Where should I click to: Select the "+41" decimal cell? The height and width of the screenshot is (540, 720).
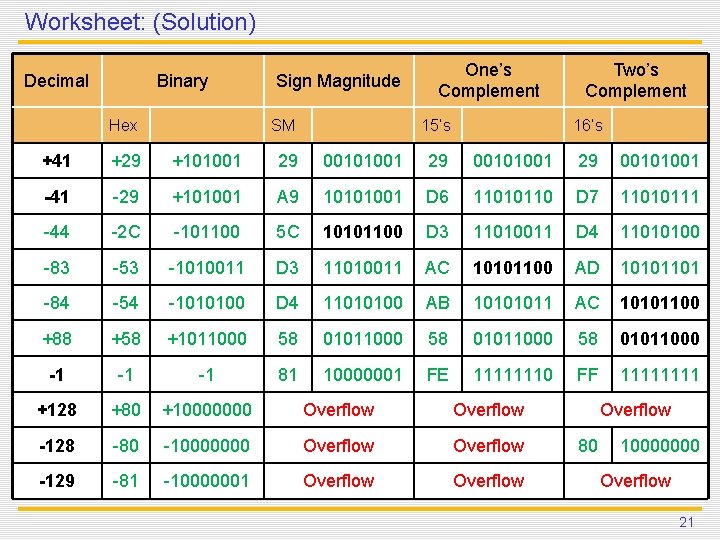(x=56, y=161)
